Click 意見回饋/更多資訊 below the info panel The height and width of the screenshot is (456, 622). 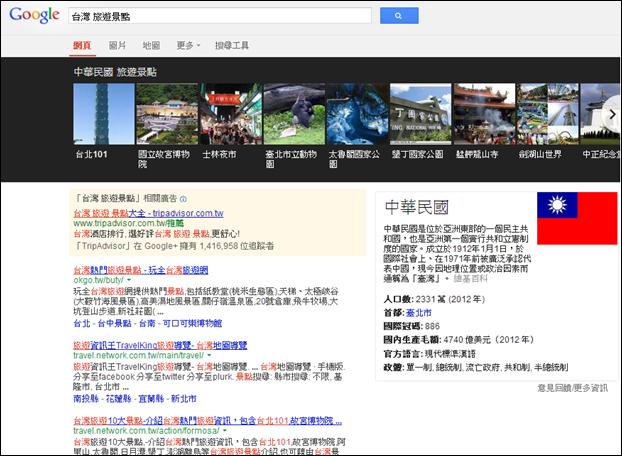pyautogui.click(x=573, y=388)
